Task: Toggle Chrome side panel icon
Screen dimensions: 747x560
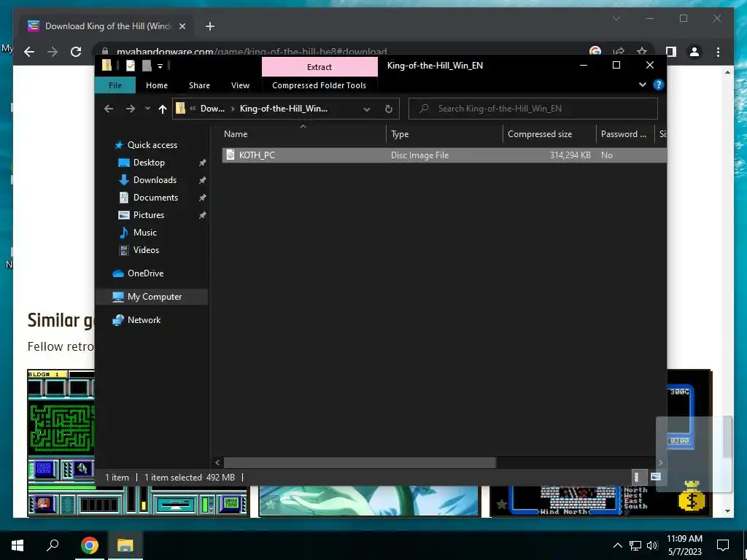Action: coord(671,52)
